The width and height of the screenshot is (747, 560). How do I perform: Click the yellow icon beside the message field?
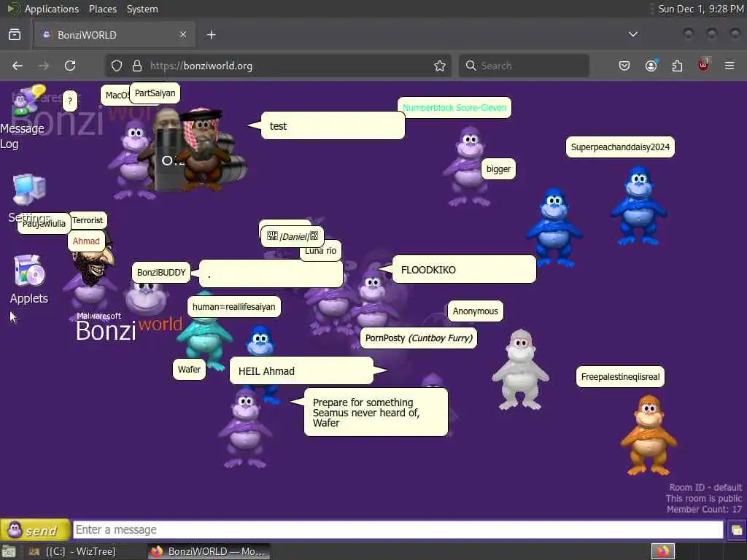pos(737,530)
